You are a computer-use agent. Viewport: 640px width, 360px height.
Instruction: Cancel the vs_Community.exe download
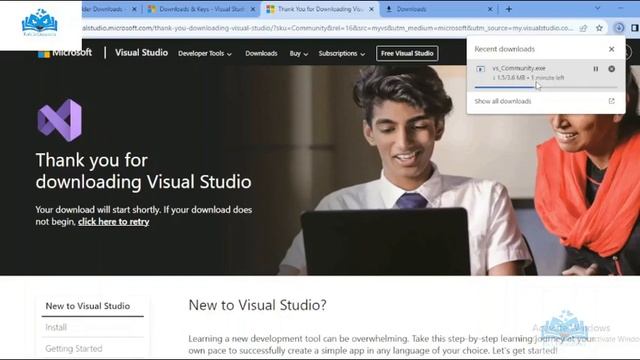coord(611,69)
